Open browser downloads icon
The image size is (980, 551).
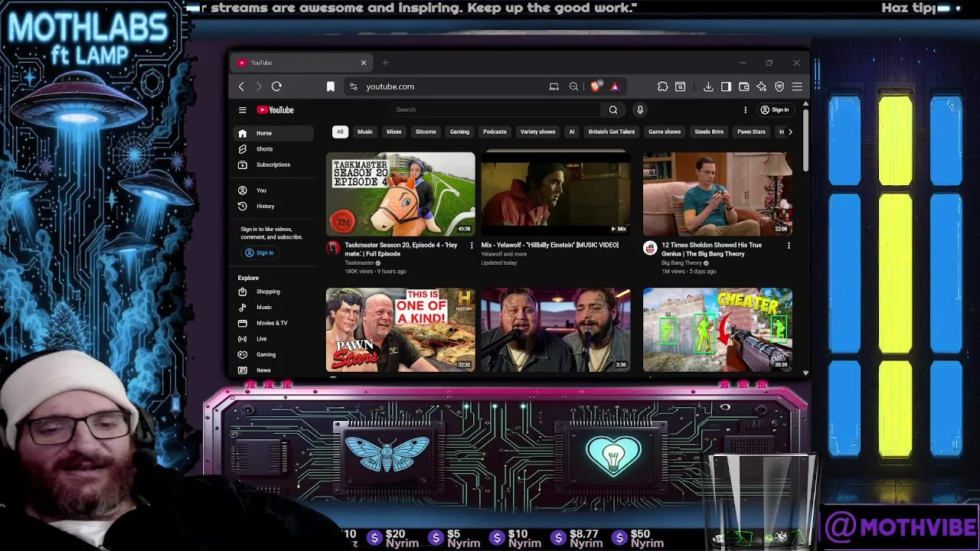coord(708,86)
